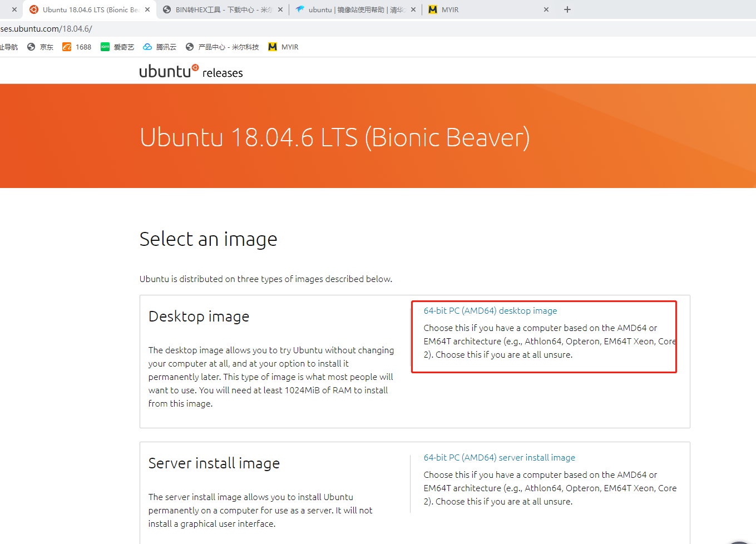Click paragraph starting 'The server install image allows'
756x544 pixels.
(x=260, y=511)
